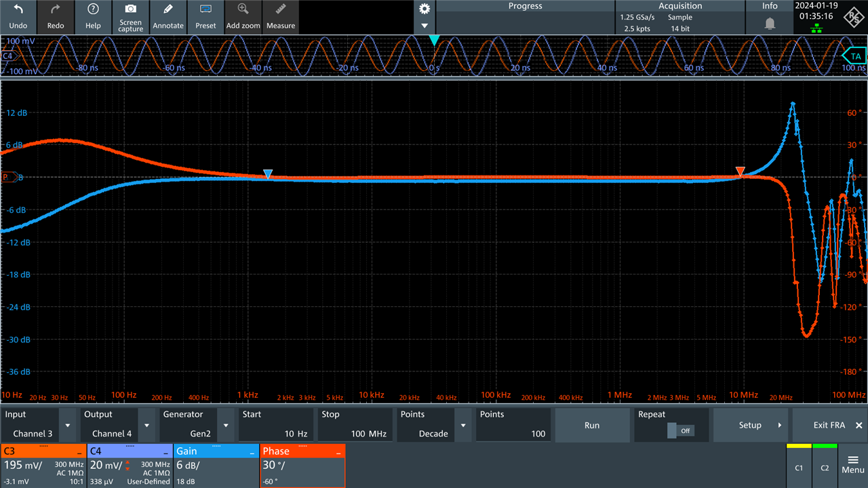
Task: Click the 14 bit resolution text
Action: pos(680,29)
